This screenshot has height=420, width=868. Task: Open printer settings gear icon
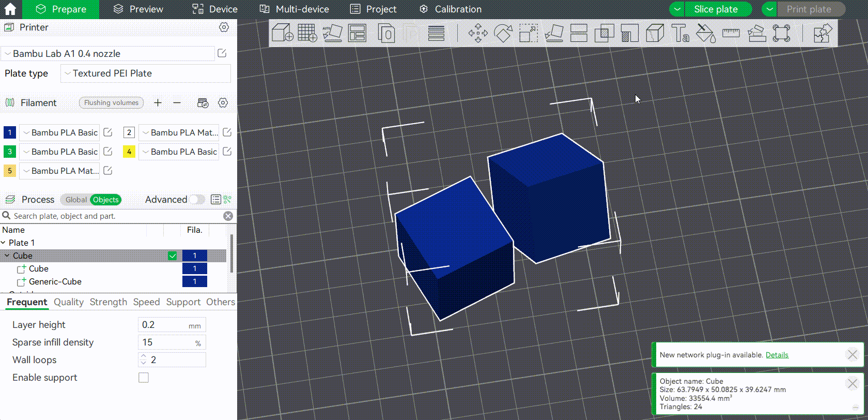(224, 27)
